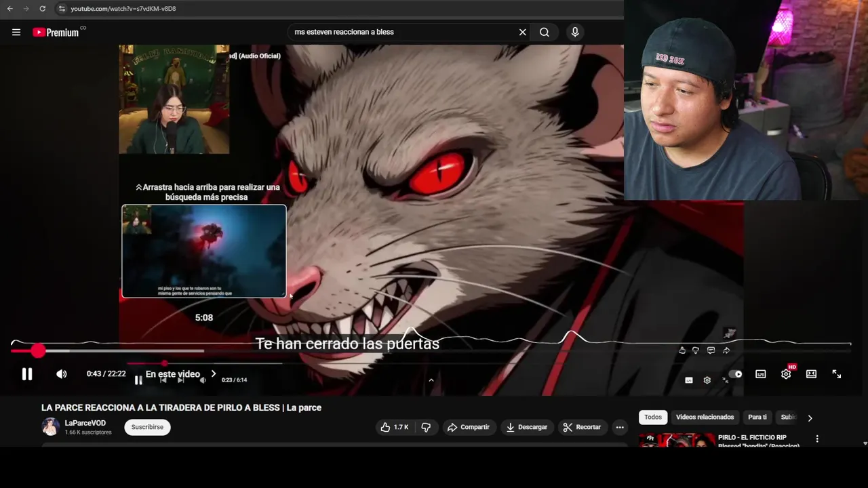Screen dimensions: 868x488
Task: Like via embedded overlay thumbs-up
Action: [x=682, y=350]
